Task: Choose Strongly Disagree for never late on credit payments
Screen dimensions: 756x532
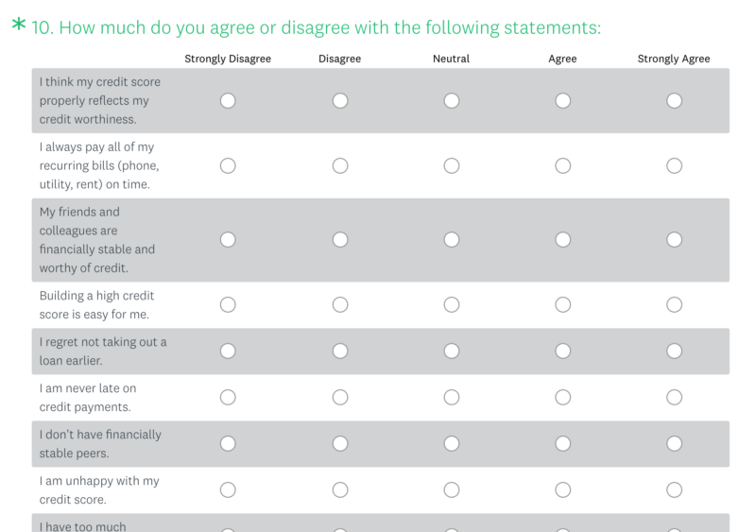Action: pos(228,398)
